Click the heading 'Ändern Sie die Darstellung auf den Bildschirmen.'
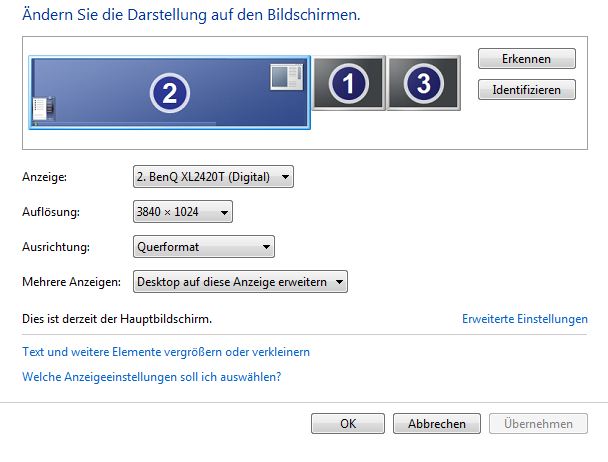 point(191,15)
